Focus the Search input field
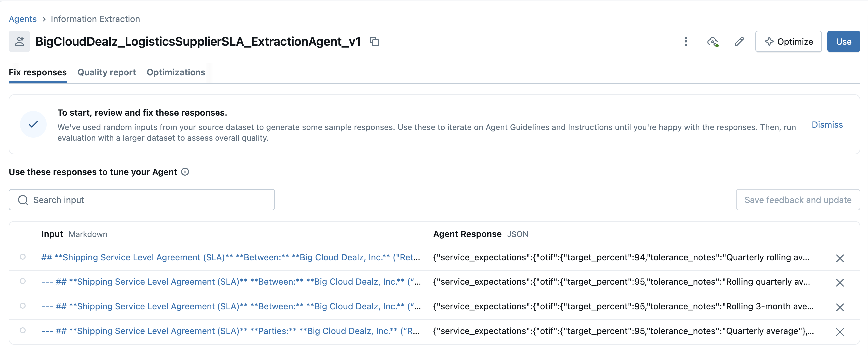Image resolution: width=868 pixels, height=356 pixels. (x=142, y=200)
